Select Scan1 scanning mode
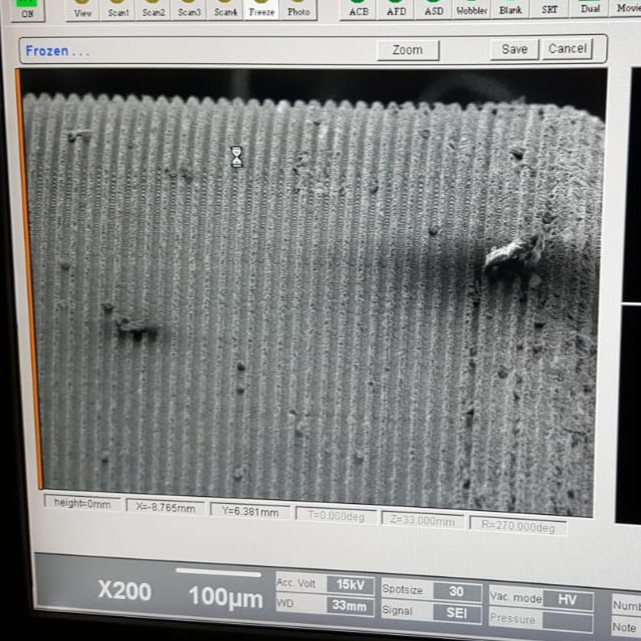 coord(119,9)
